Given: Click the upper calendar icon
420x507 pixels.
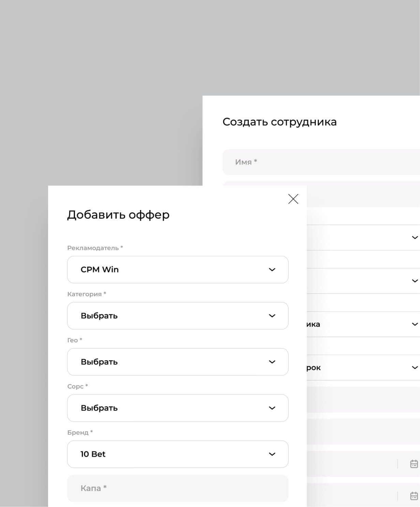Looking at the screenshot, I should (x=414, y=464).
